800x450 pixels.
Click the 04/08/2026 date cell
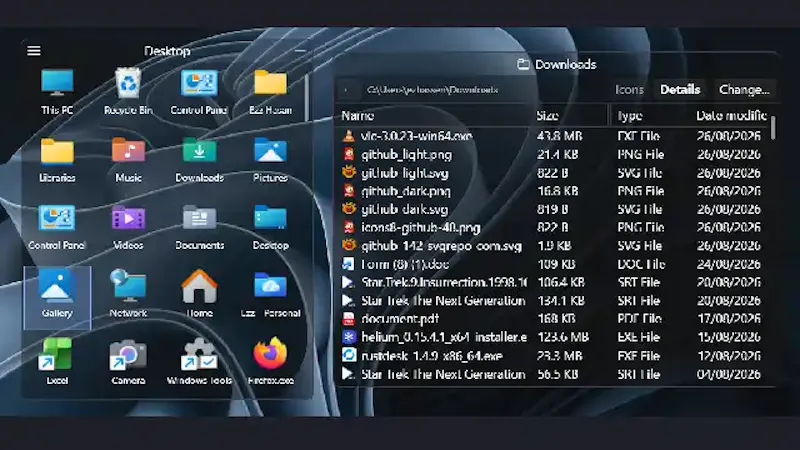click(729, 374)
